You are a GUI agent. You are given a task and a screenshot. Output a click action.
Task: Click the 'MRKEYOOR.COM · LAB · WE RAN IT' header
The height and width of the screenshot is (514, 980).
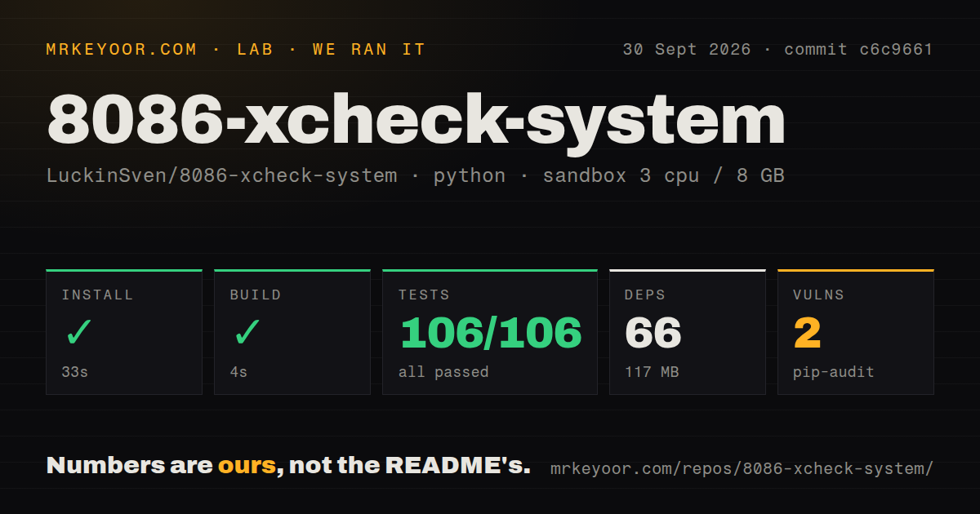pos(236,49)
